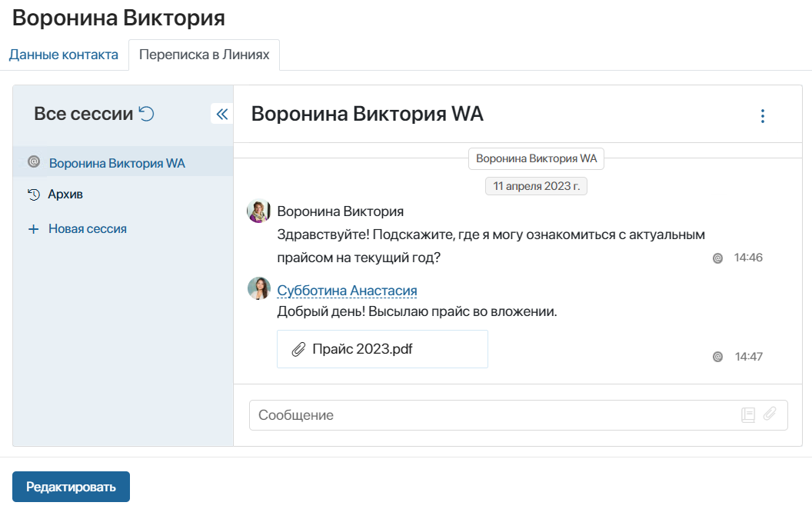The width and height of the screenshot is (812, 509).
Task: Click the Архив clock icon
Action: [33, 195]
